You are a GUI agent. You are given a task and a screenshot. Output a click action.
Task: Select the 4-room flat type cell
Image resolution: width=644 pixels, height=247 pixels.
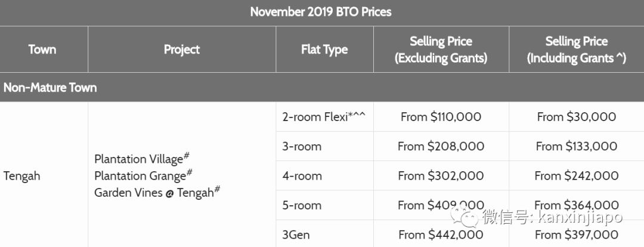[x=302, y=176]
